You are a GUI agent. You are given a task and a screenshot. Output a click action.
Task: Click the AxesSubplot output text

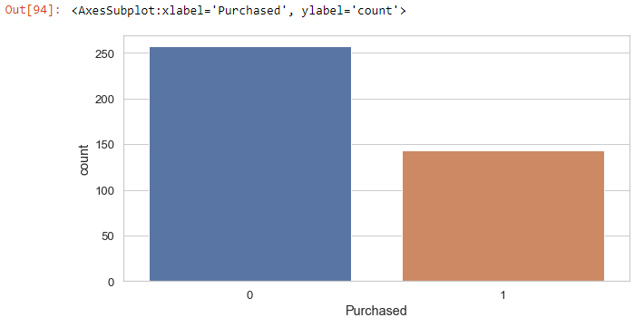[239, 11]
